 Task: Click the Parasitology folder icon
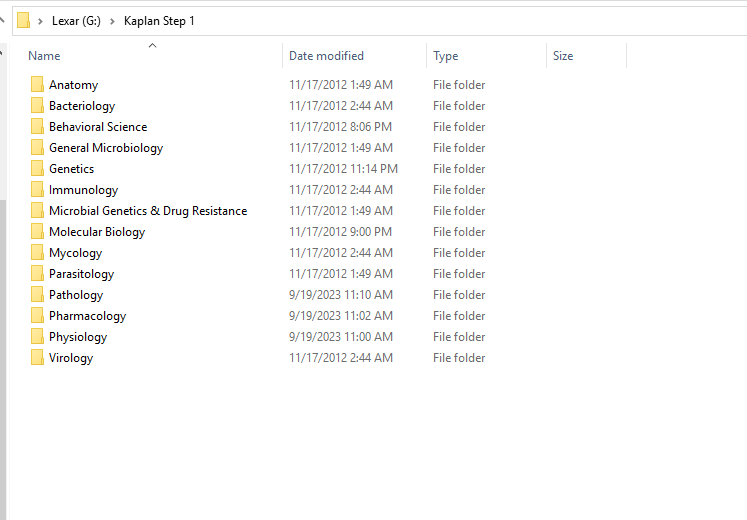(37, 273)
